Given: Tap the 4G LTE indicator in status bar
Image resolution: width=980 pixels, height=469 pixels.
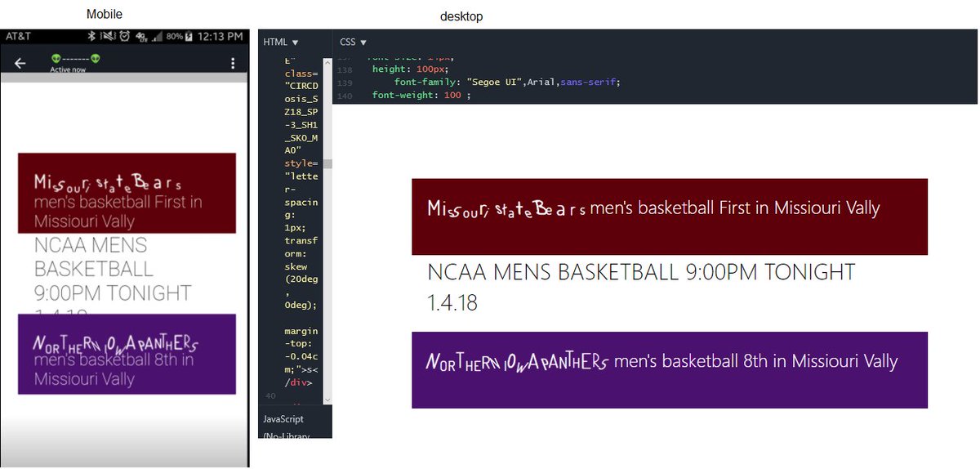Looking at the screenshot, I should 140,37.
